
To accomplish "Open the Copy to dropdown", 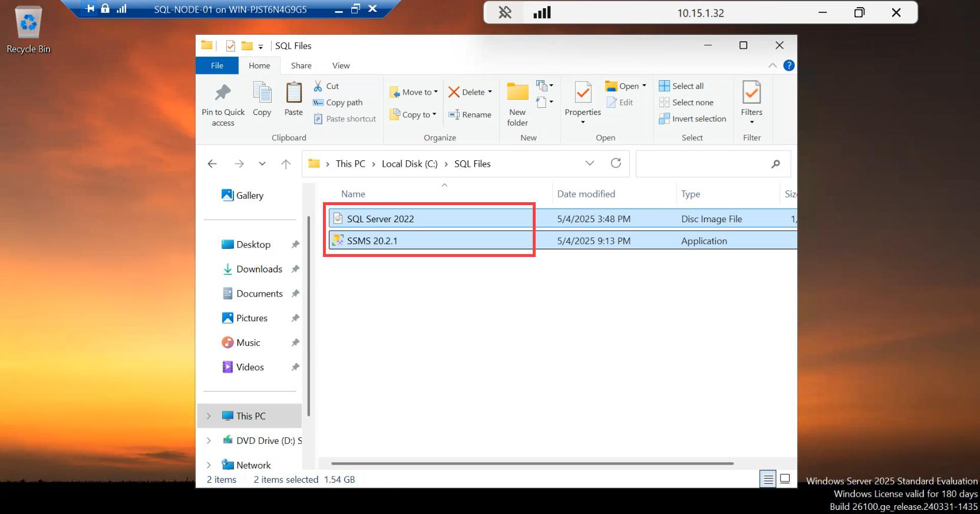I will tap(413, 115).
